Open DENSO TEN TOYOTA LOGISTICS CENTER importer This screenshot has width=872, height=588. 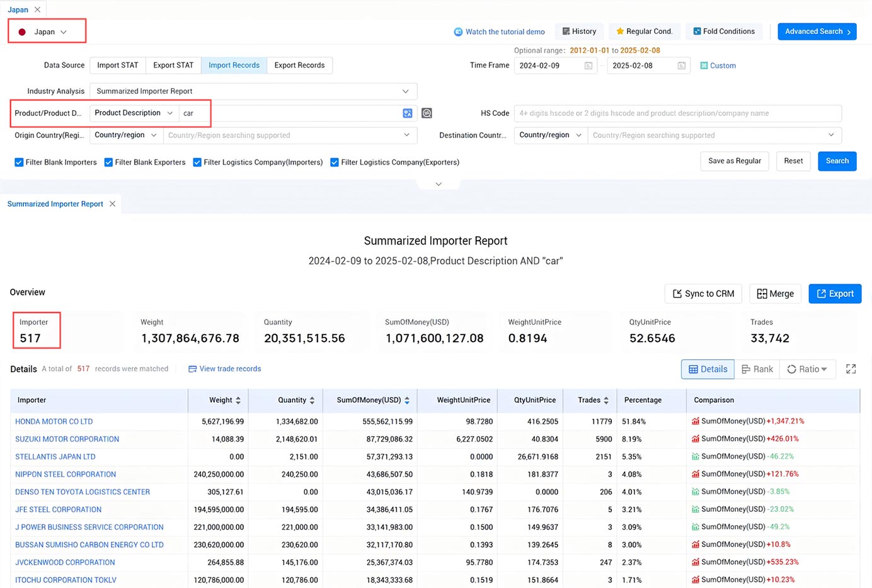(83, 492)
